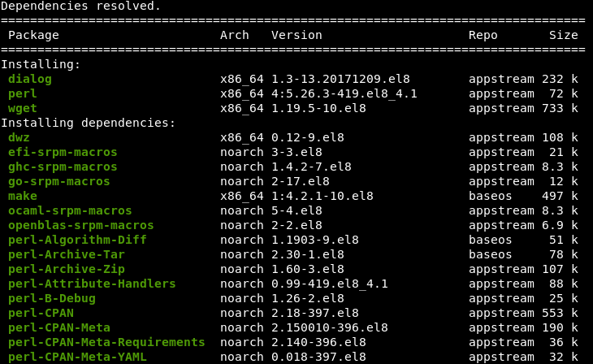Click version 0.018-397.el8 of perl-CPAN-Meta-YAML
The image size is (593, 364).
pyautogui.click(x=318, y=357)
